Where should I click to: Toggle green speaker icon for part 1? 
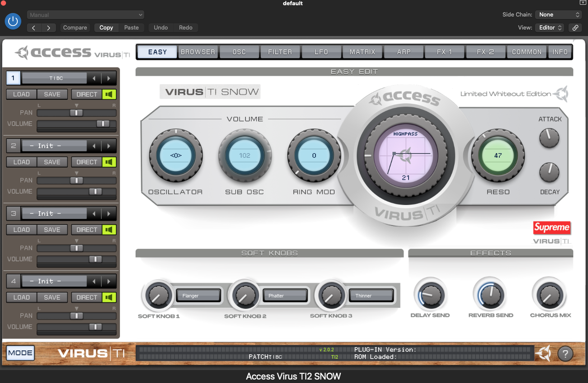[x=109, y=94]
